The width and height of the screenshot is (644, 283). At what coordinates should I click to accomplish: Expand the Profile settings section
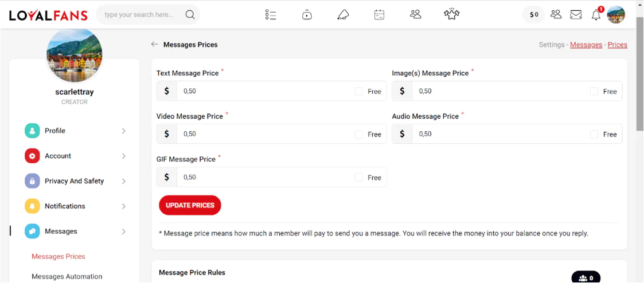(76, 131)
